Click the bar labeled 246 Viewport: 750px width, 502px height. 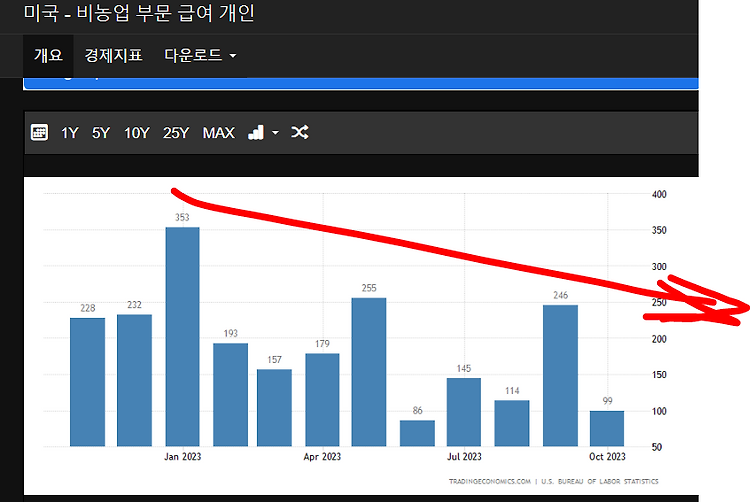coord(560,375)
